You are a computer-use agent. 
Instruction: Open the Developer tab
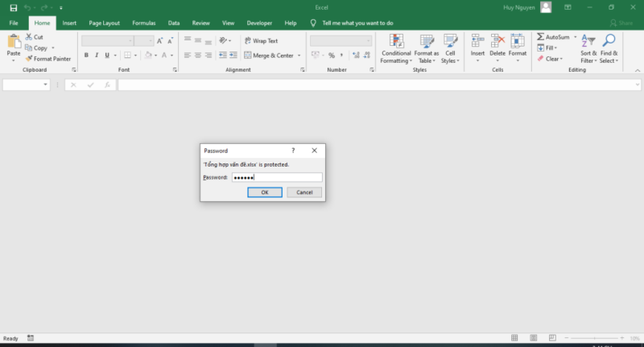[x=259, y=23]
